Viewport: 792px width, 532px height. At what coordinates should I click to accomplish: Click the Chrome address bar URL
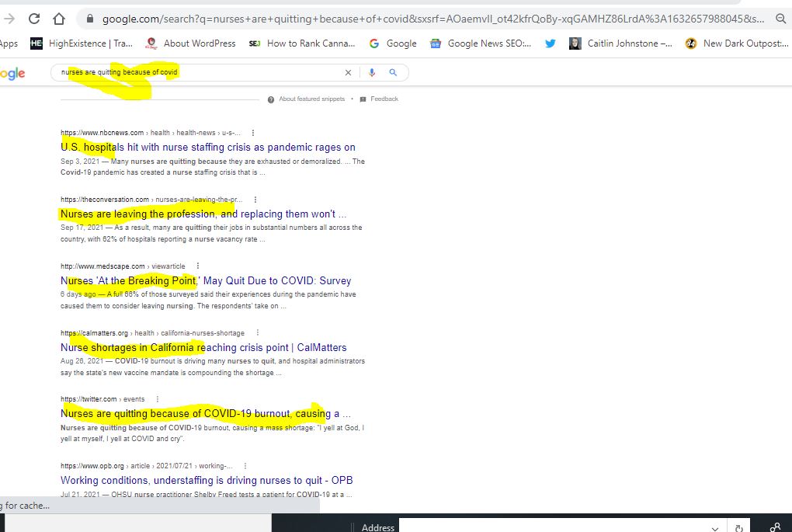coord(432,19)
